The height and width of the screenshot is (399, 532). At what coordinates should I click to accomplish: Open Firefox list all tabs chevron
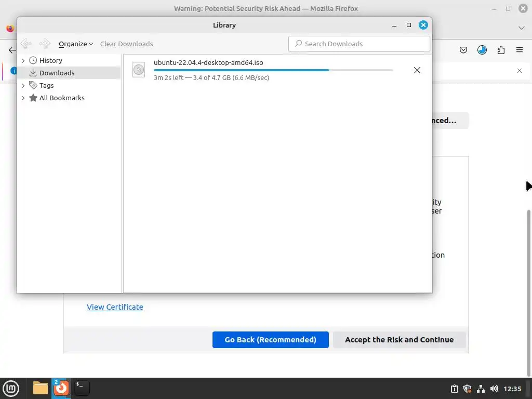pos(522,28)
